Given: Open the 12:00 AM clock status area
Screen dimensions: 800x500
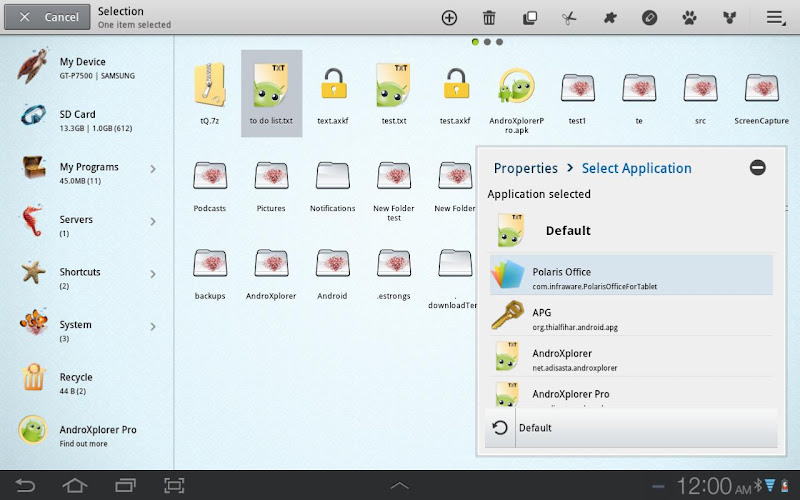Looking at the screenshot, I should click(714, 486).
